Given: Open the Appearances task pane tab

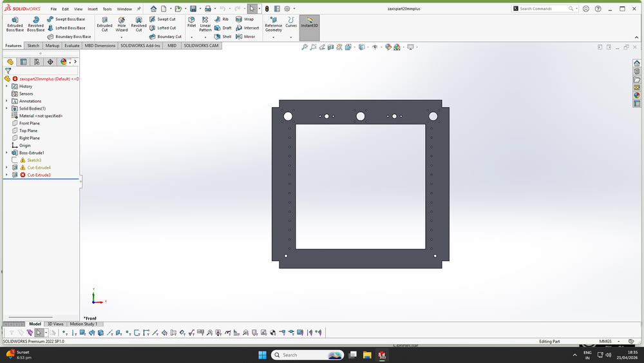Looking at the screenshot, I should coord(637,95).
